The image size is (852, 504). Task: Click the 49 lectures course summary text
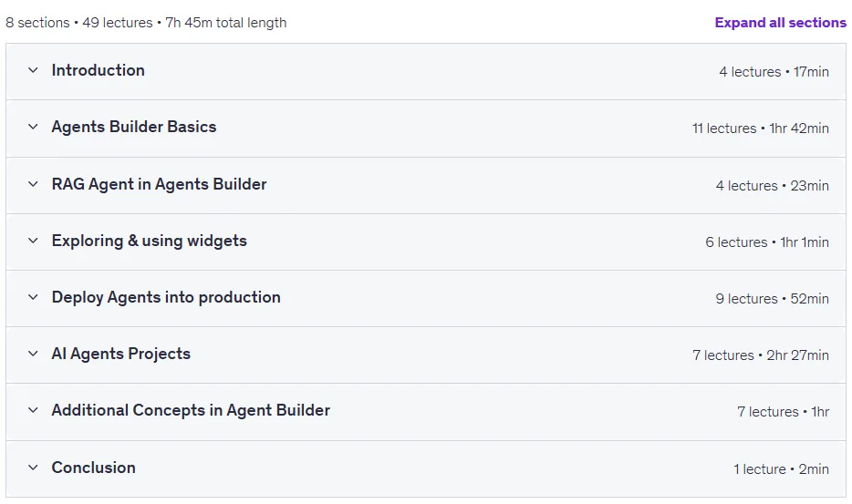[118, 23]
